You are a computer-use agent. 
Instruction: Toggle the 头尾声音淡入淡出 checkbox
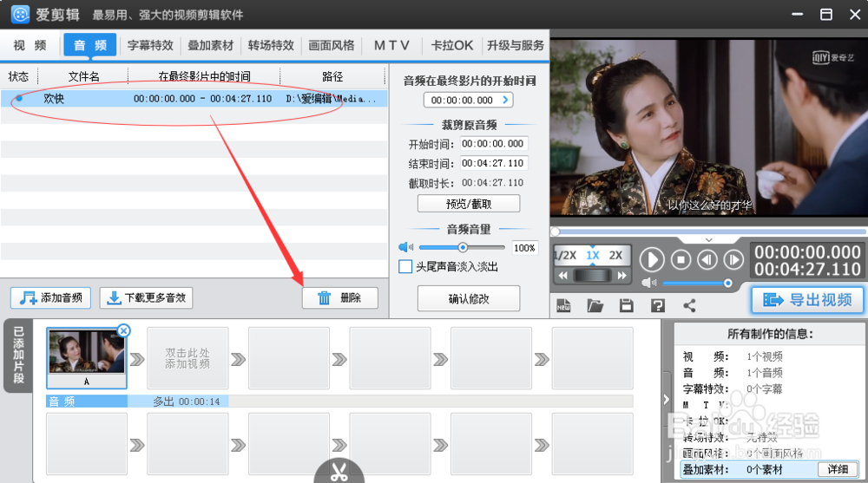click(x=405, y=267)
